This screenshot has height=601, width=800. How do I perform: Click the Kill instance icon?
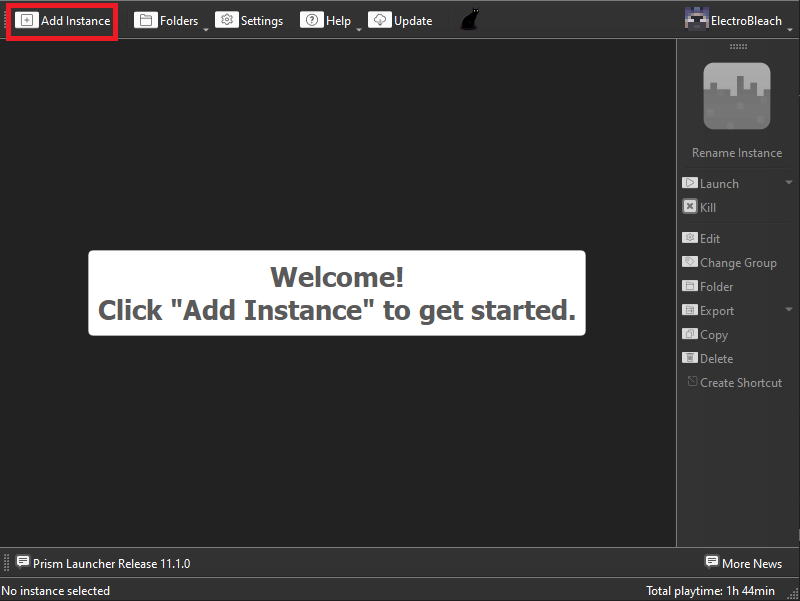point(690,207)
